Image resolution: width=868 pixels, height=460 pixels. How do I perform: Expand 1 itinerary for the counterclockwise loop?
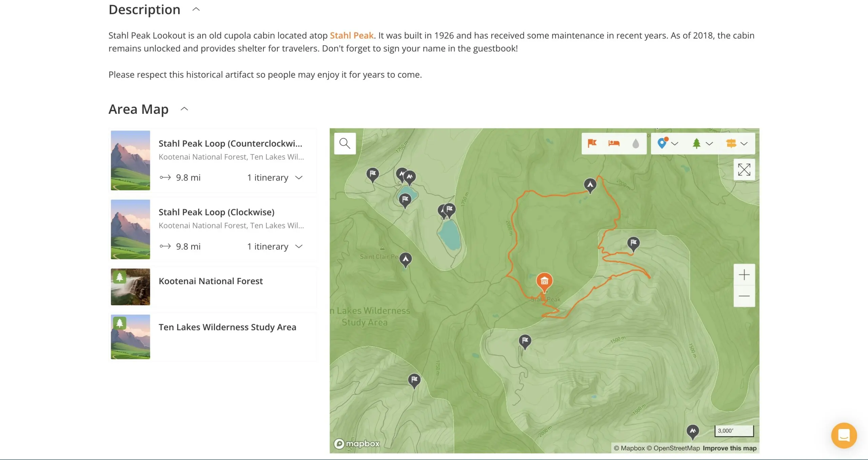point(299,177)
